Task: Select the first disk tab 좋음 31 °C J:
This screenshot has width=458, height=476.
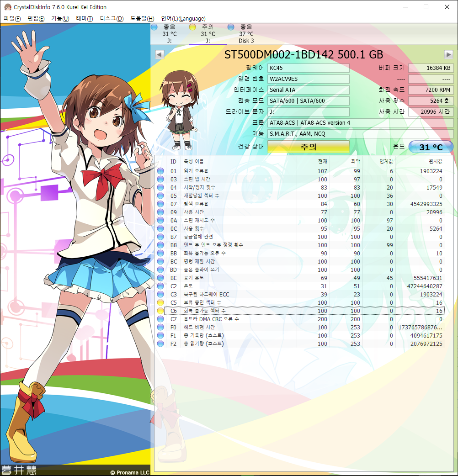Action: click(169, 34)
